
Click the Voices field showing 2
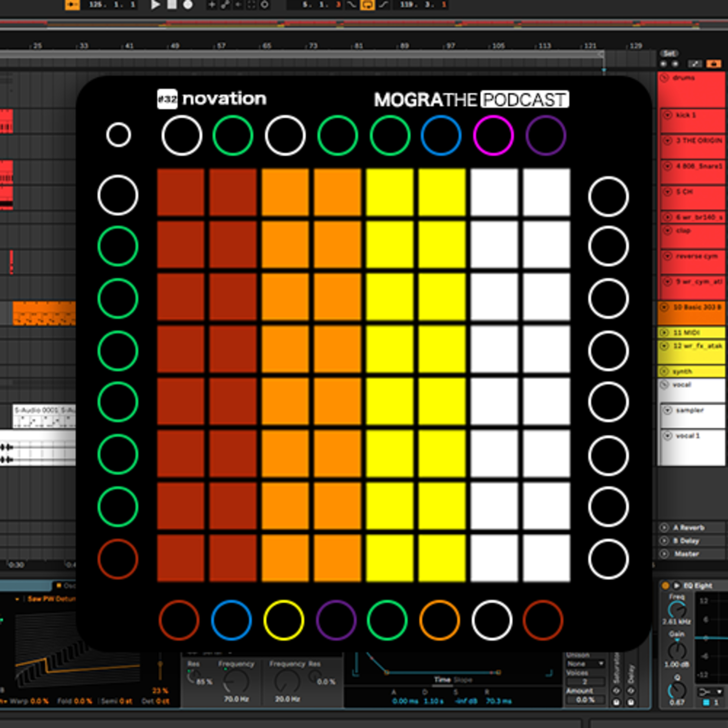[586, 682]
